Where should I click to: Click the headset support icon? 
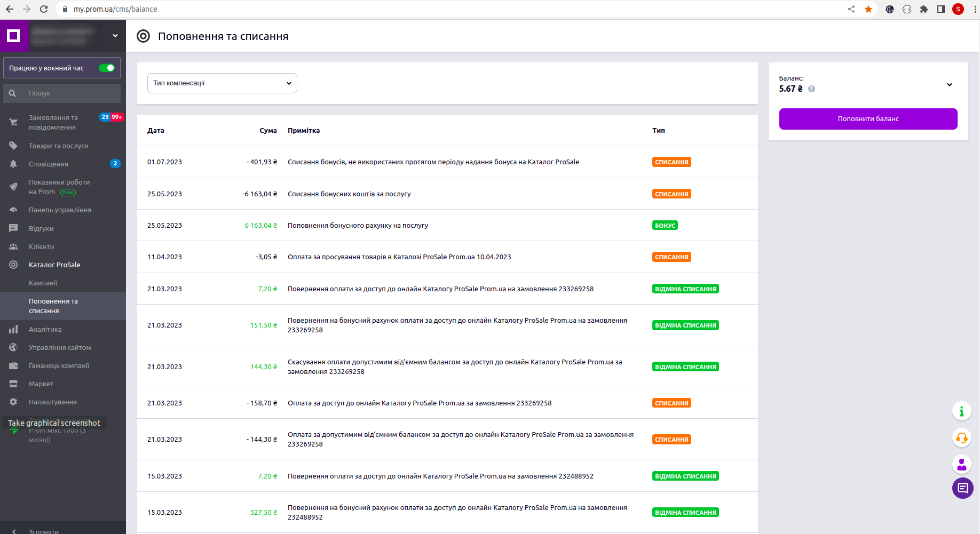(x=961, y=439)
